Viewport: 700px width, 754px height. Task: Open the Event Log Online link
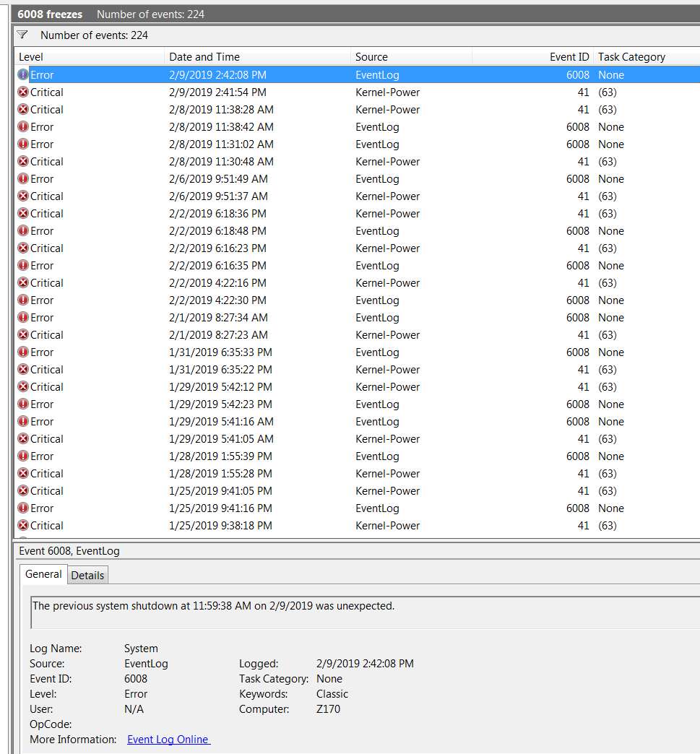[168, 739]
